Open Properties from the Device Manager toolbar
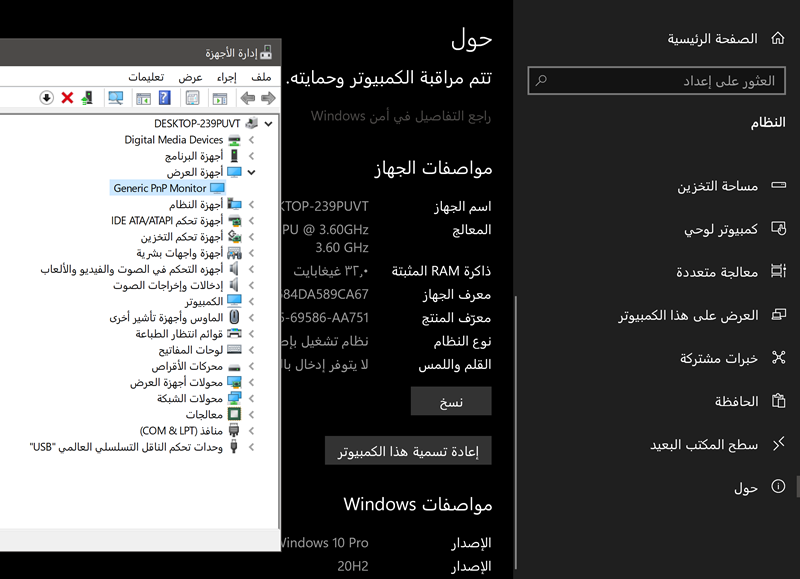800x579 pixels. (x=192, y=98)
